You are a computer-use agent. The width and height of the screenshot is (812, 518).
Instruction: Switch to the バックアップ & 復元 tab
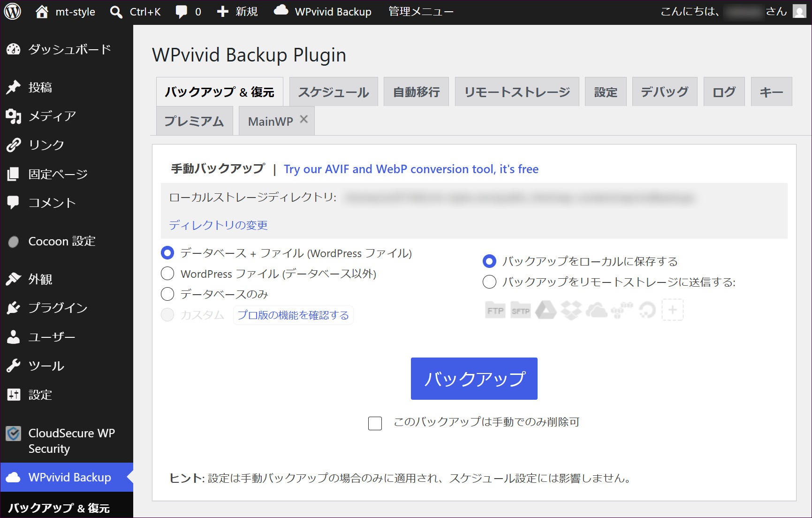click(x=220, y=92)
